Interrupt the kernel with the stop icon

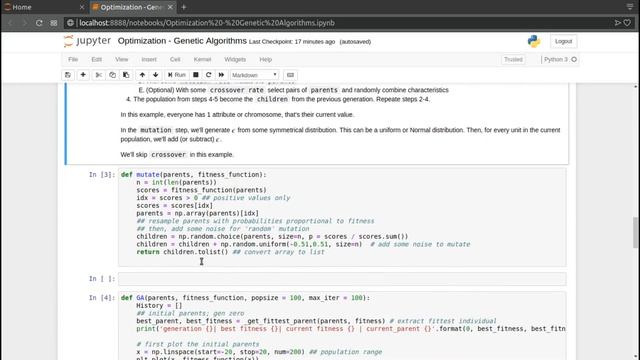pos(196,75)
